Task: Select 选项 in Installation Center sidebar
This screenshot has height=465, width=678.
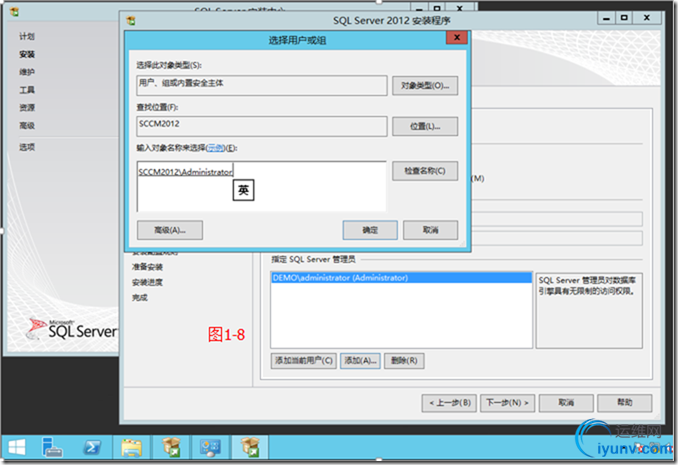Action: point(27,147)
